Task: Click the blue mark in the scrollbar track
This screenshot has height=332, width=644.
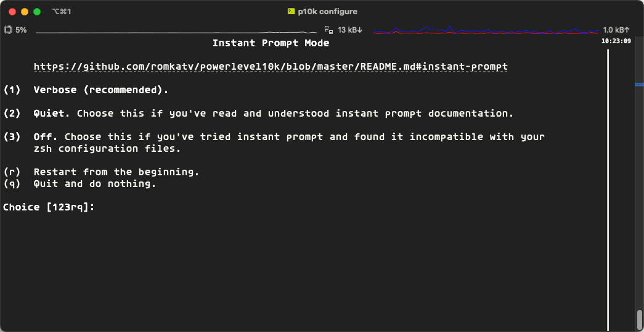Action: [640, 84]
